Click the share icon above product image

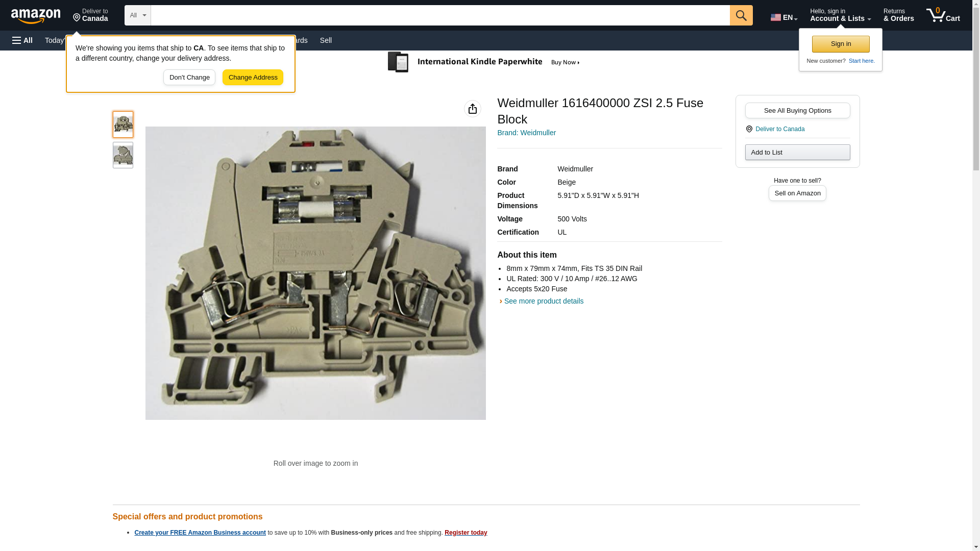tap(472, 109)
